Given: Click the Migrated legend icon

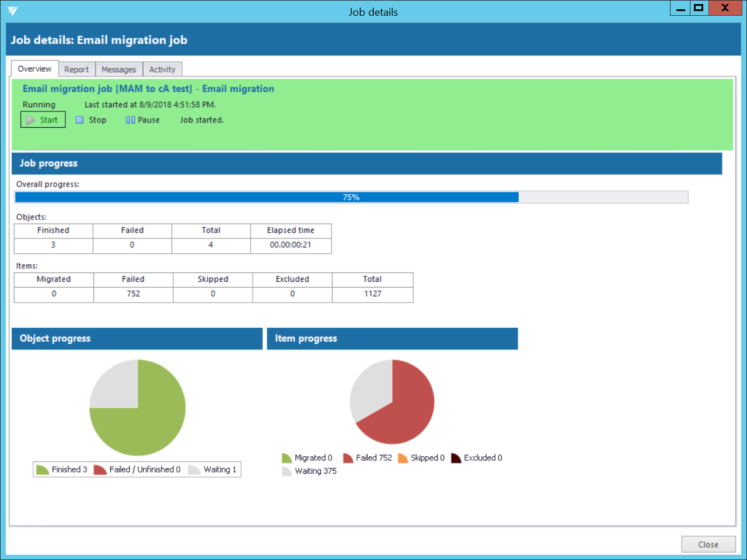Looking at the screenshot, I should pos(287,458).
